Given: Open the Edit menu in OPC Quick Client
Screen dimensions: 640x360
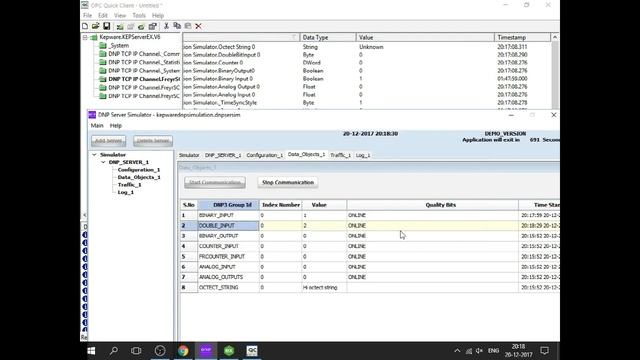Looking at the screenshot, I should coord(103,16).
